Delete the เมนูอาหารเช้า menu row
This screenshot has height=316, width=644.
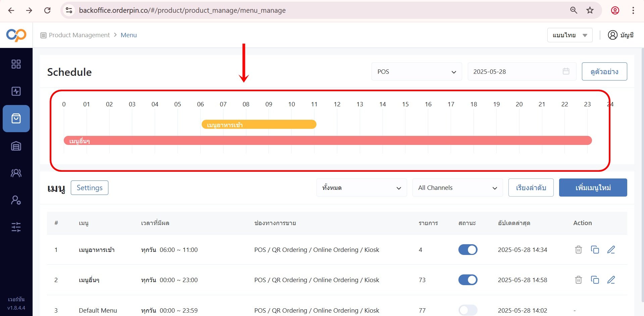(578, 250)
